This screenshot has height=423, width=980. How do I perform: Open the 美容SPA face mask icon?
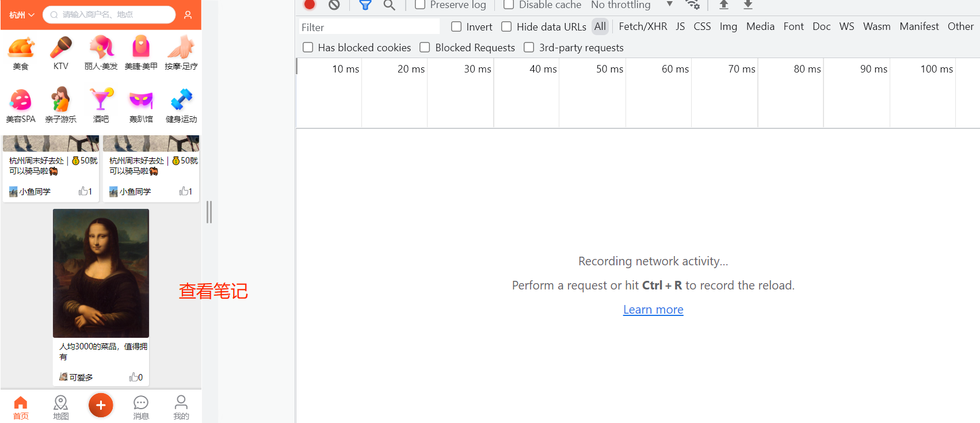coord(21,100)
